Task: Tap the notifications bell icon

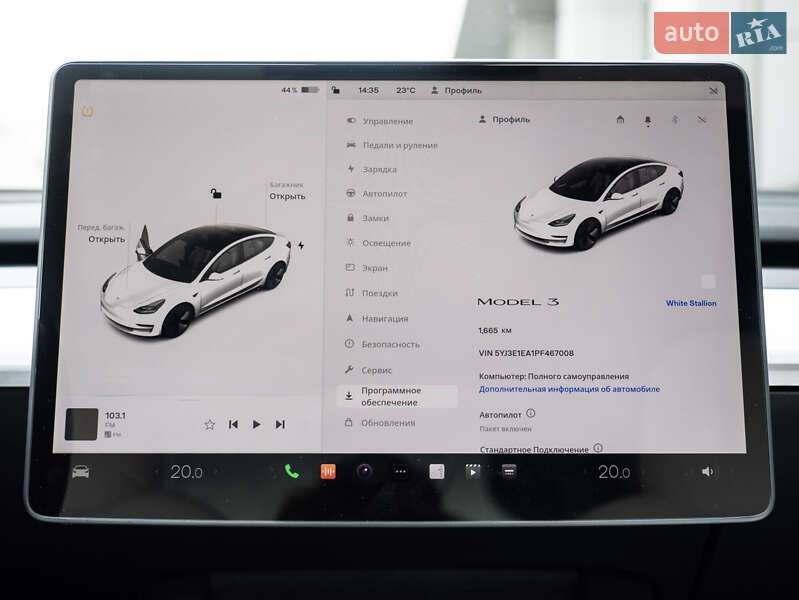Action: [x=648, y=120]
